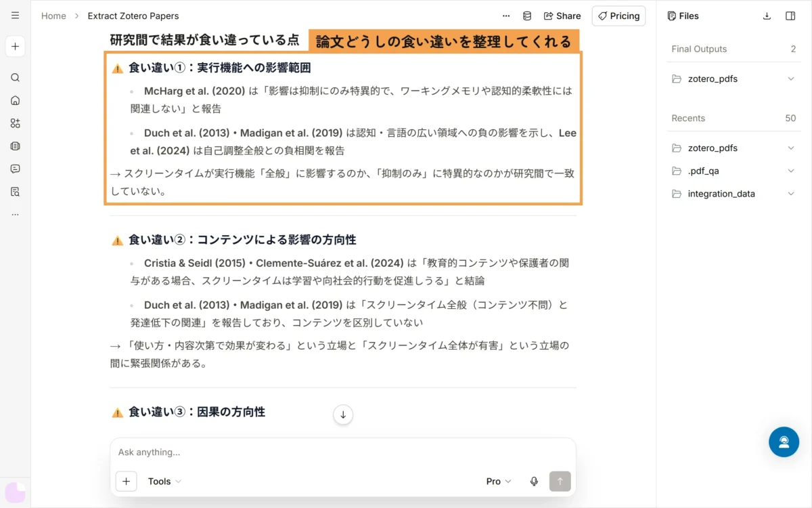Open the hamburger menu icon
The image size is (812, 508).
pos(15,16)
